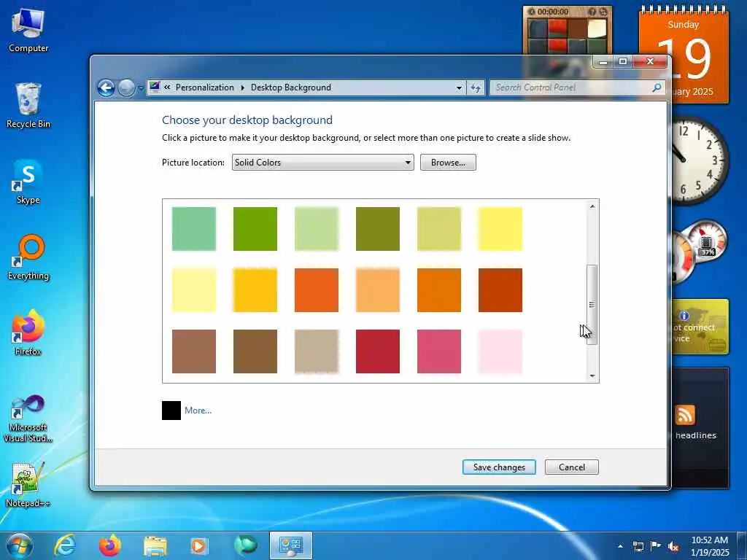The width and height of the screenshot is (747, 560).
Task: Click the analog clock gadget
Action: (x=700, y=161)
